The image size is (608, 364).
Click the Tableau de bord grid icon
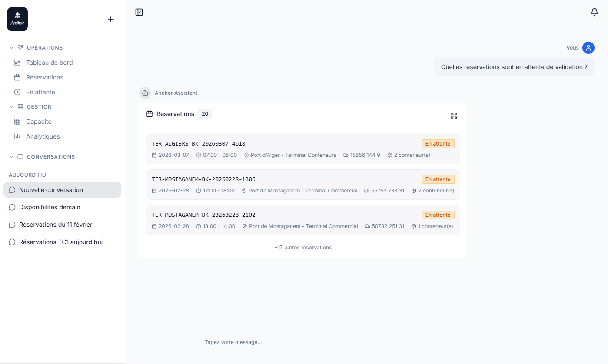[x=17, y=63]
